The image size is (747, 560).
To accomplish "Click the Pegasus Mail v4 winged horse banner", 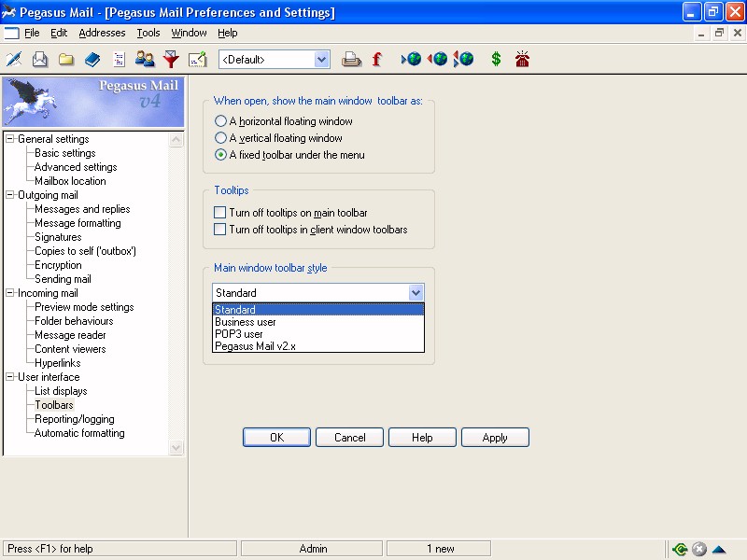I will point(93,102).
